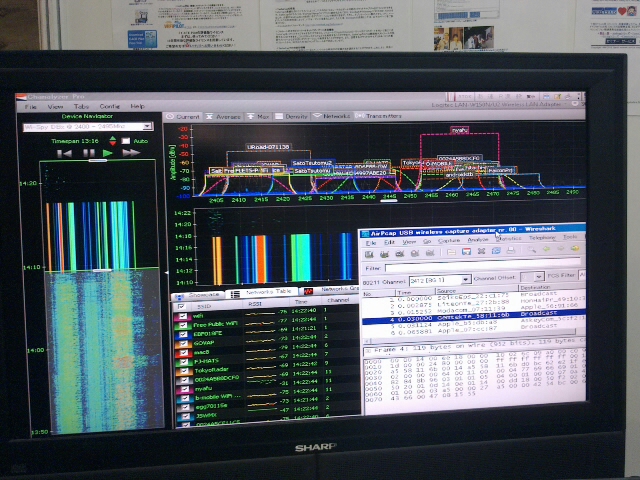This screenshot has height=480, width=640.
Task: Click Wireshark's find packet magnifier icon
Action: (531, 249)
